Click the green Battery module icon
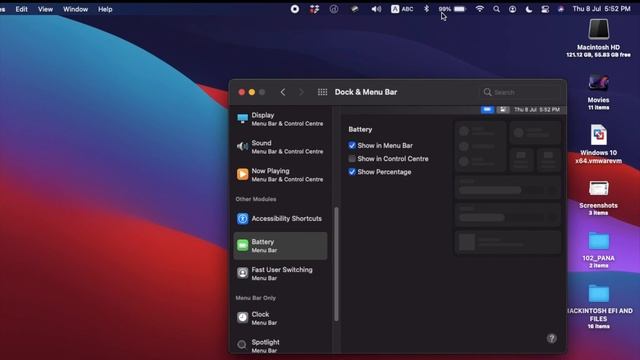 [242, 245]
